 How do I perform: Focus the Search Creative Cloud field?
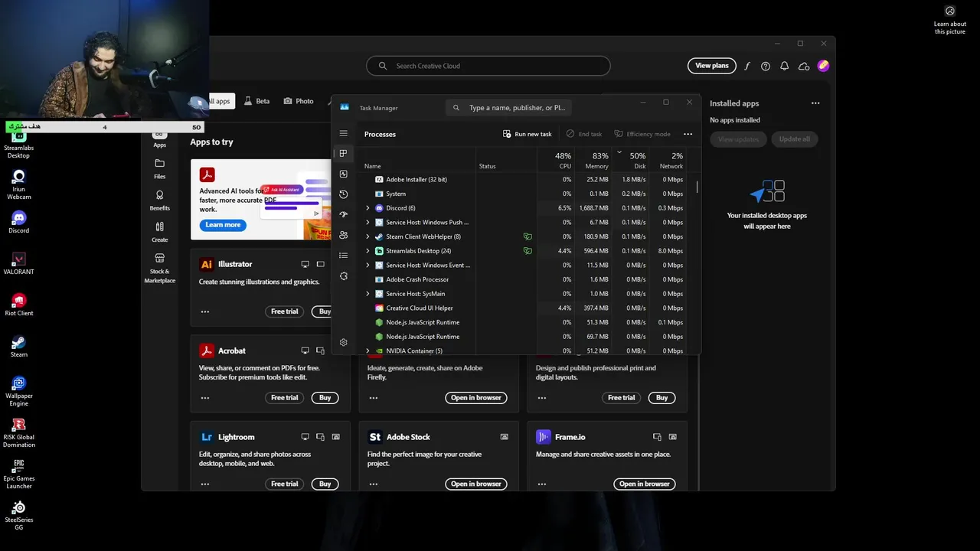pyautogui.click(x=488, y=66)
